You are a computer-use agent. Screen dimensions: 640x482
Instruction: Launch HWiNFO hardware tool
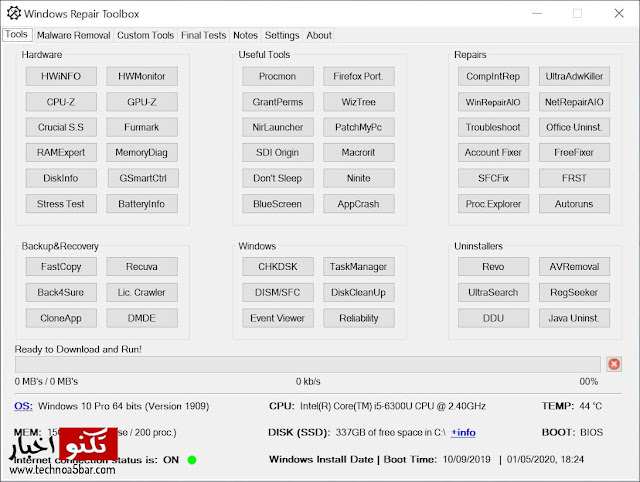pyautogui.click(x=61, y=76)
